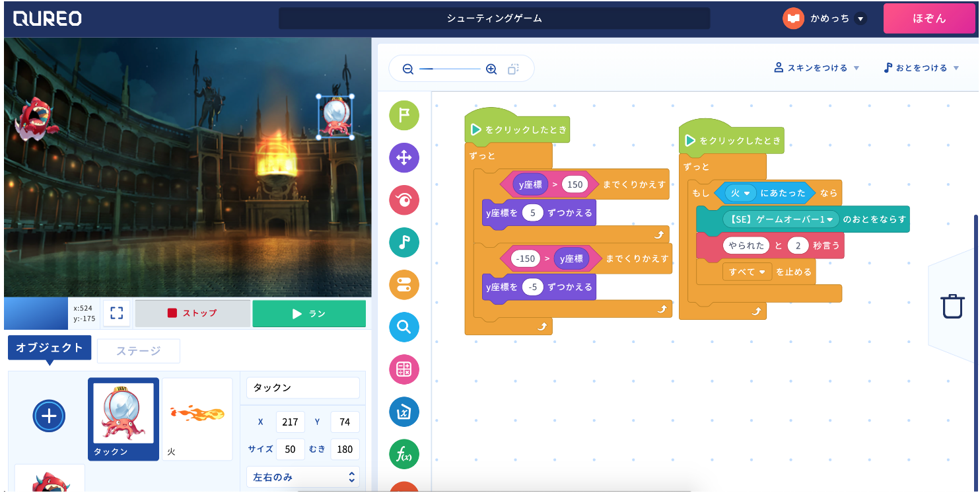
Task: Open the 火 dropdown in the touching block
Action: coord(740,193)
